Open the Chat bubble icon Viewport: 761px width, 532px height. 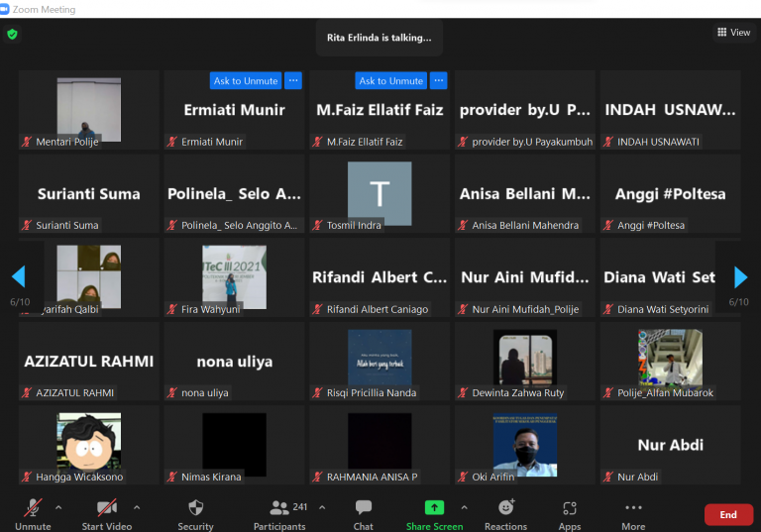coord(363,508)
